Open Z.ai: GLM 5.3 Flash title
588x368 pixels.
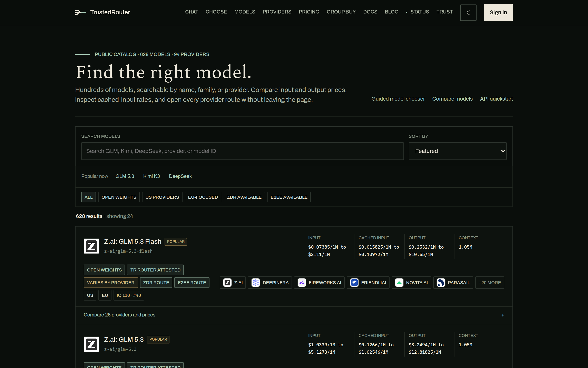(133, 241)
